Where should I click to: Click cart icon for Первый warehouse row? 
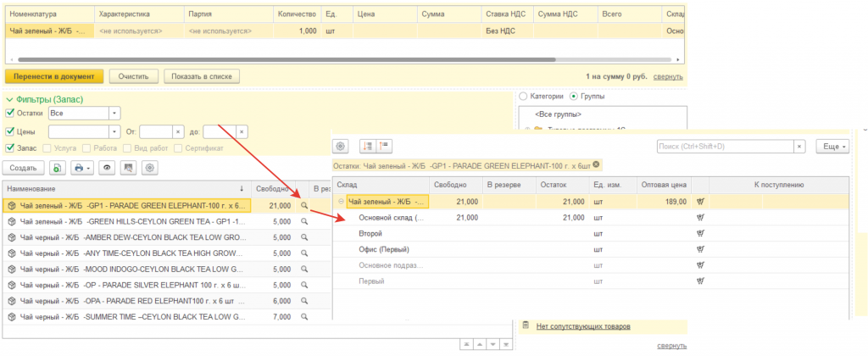pyautogui.click(x=700, y=281)
